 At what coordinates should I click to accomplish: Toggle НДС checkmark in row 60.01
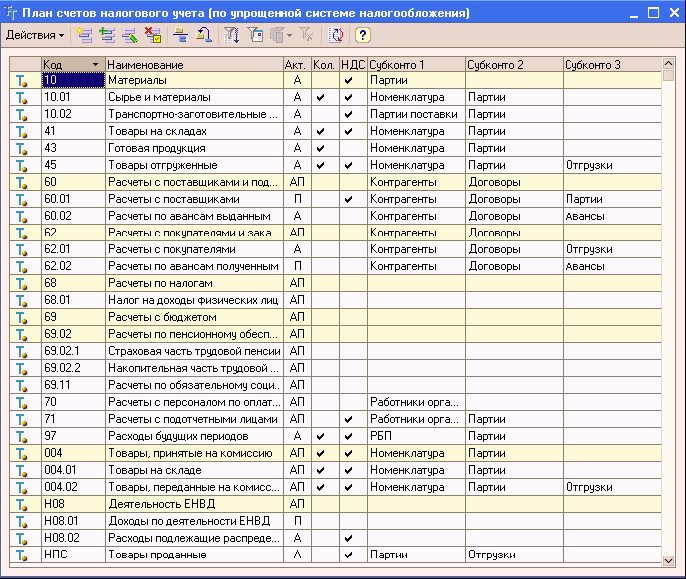348,199
